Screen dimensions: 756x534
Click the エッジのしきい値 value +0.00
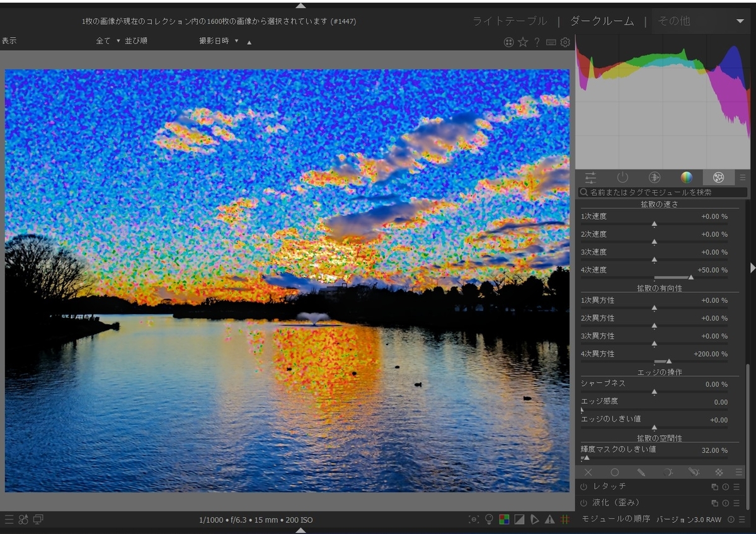(x=718, y=420)
